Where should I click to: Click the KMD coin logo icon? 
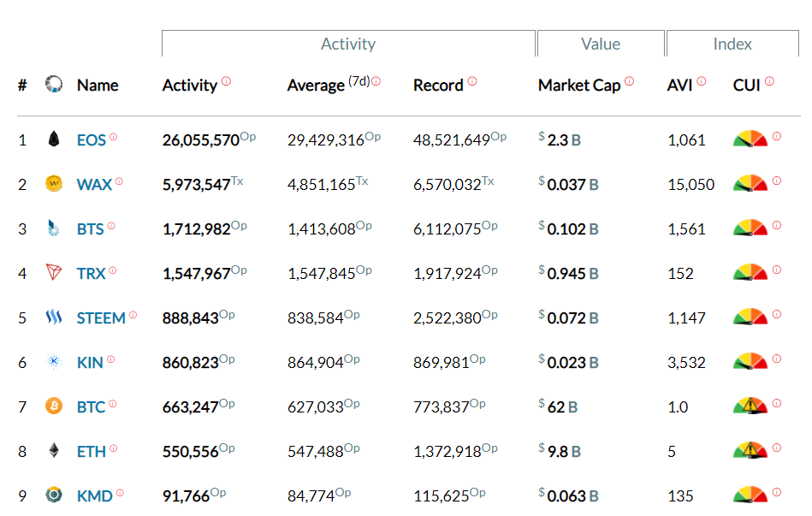coord(54,495)
